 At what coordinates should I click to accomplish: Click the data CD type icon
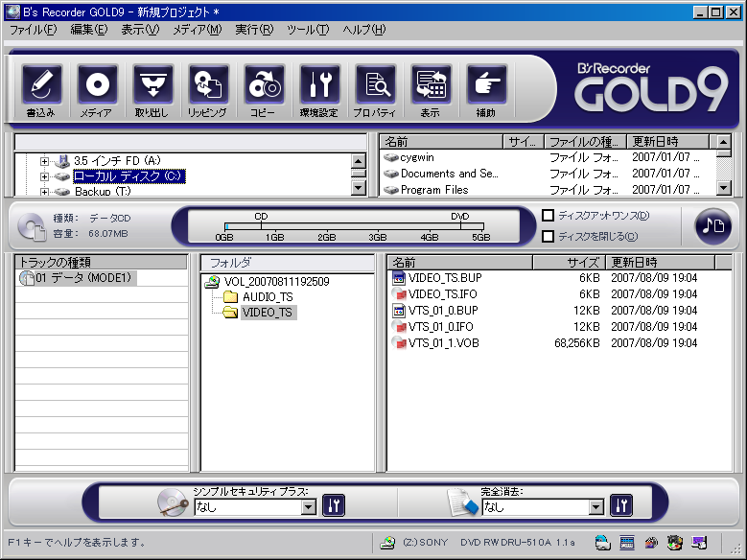tap(32, 226)
